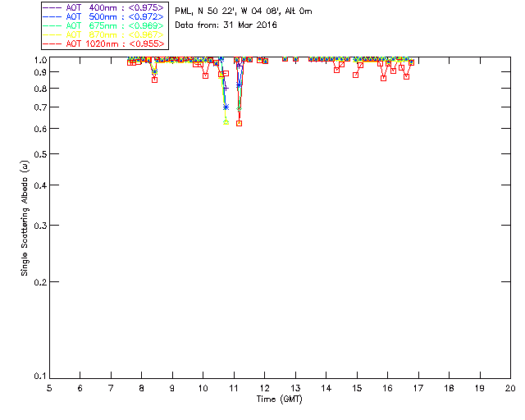Viewport: 525px width, 420px height.
Task: Click the y-axis tick label 0.6
Action: (x=40, y=129)
